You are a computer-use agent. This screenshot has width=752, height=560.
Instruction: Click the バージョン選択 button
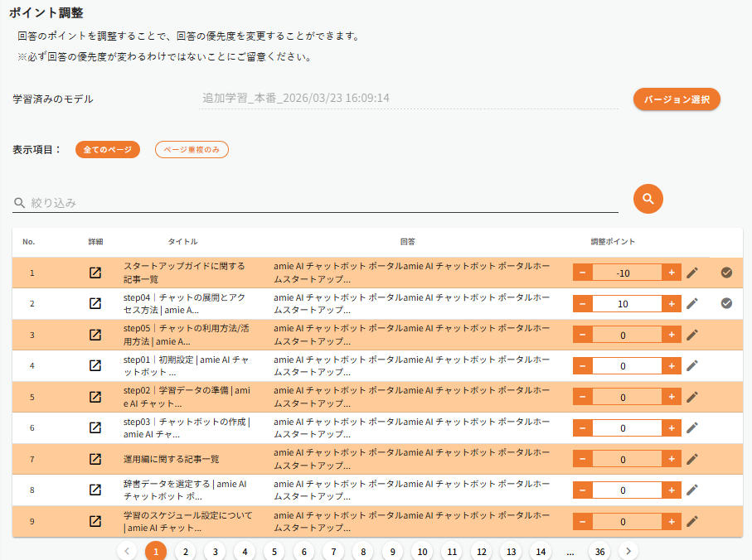[x=677, y=99]
